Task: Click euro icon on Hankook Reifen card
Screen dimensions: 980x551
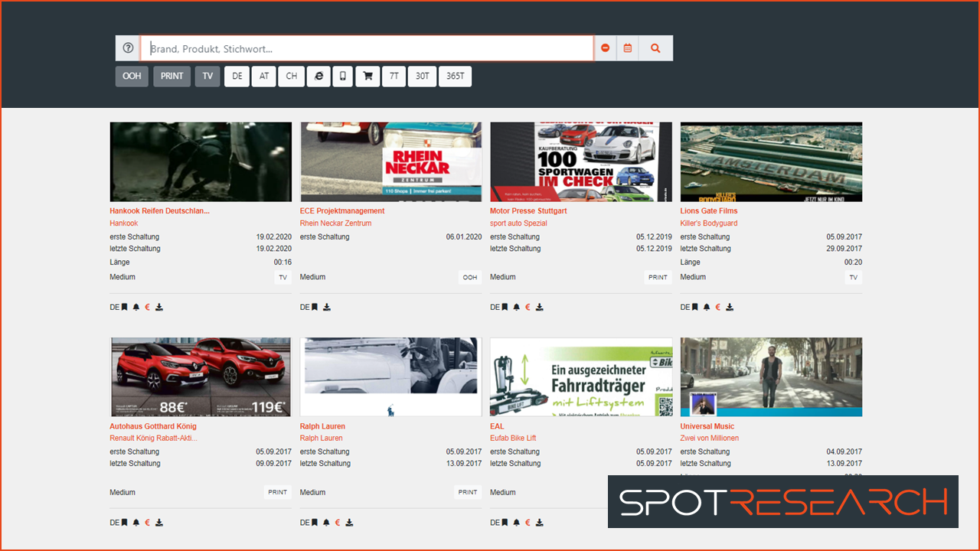Action: pos(148,308)
